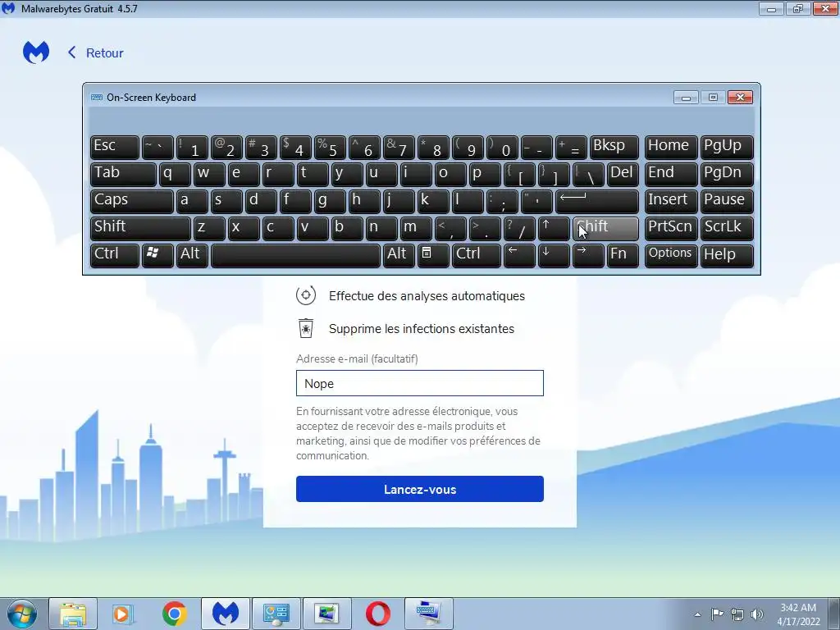The height and width of the screenshot is (630, 840).
Task: Tap the equals plus key
Action: tap(571, 147)
